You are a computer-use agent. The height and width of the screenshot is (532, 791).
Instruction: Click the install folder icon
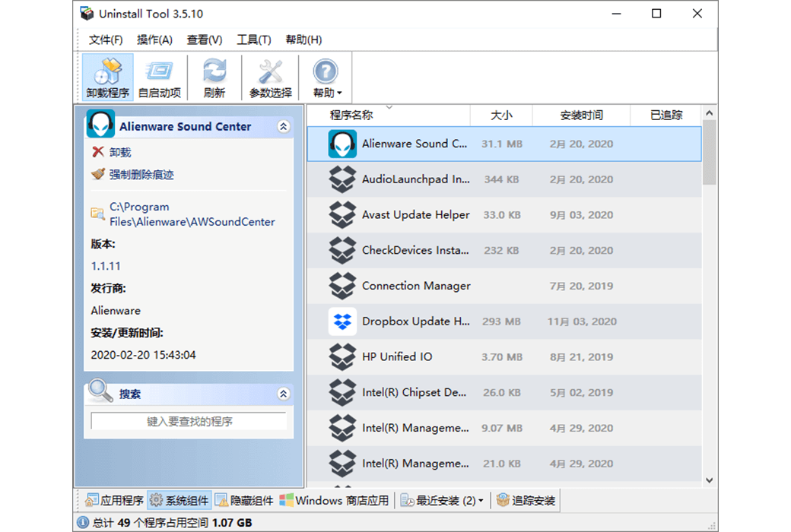98,214
